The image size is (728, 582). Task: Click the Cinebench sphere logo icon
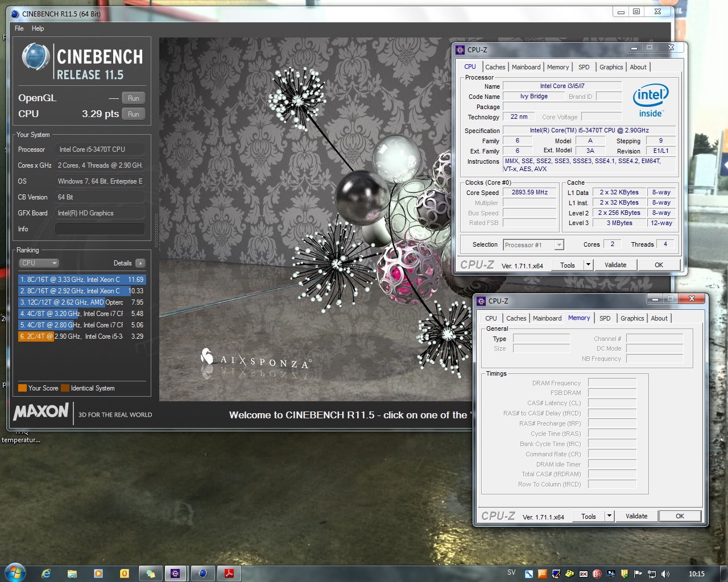point(35,57)
